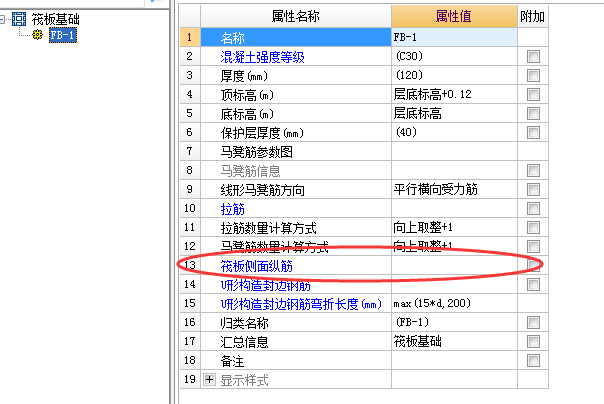Click the 拉筋 property link
The image size is (604, 404).
pyautogui.click(x=232, y=209)
